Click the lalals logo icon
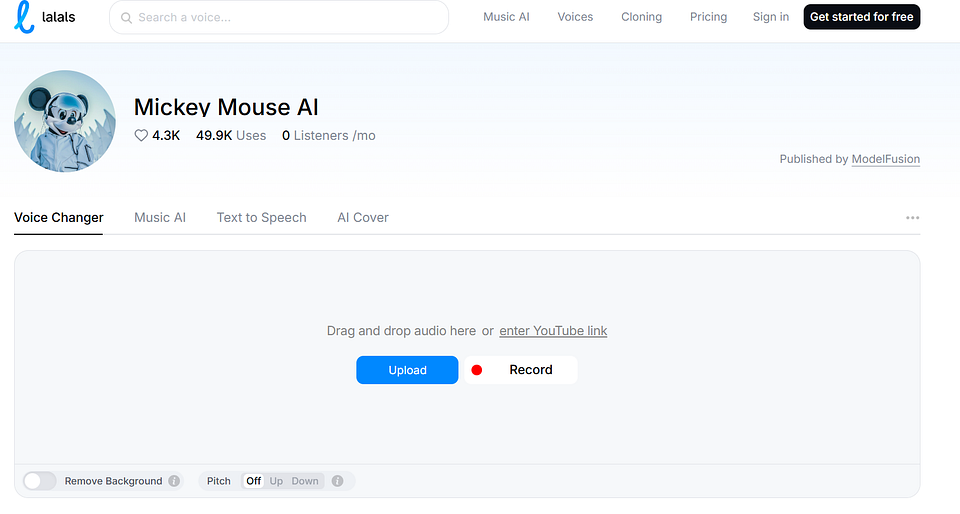 point(24,17)
